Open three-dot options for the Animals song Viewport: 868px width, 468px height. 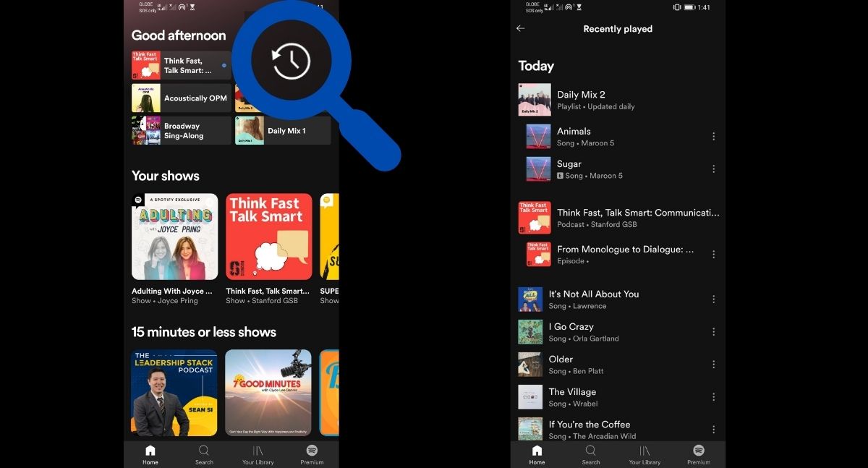713,137
